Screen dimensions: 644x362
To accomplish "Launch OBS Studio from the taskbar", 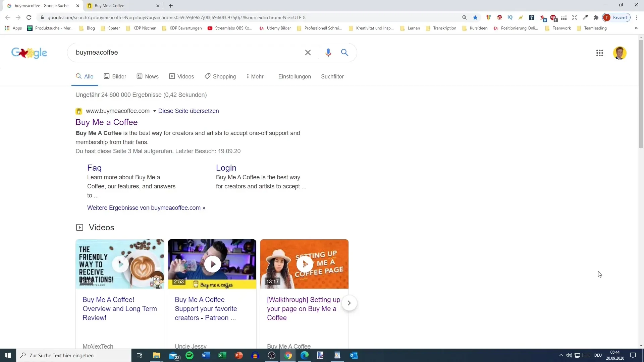I will [272, 355].
